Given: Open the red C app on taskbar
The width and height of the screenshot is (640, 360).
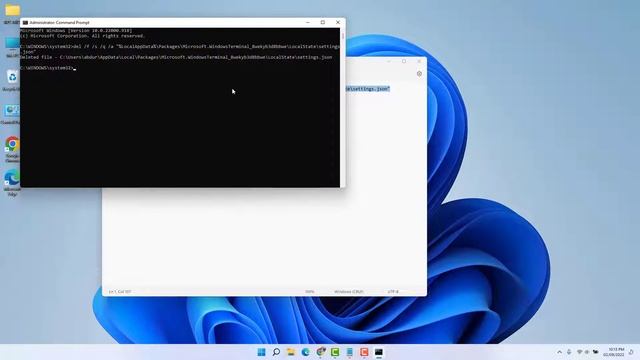Looking at the screenshot, I should 364,352.
